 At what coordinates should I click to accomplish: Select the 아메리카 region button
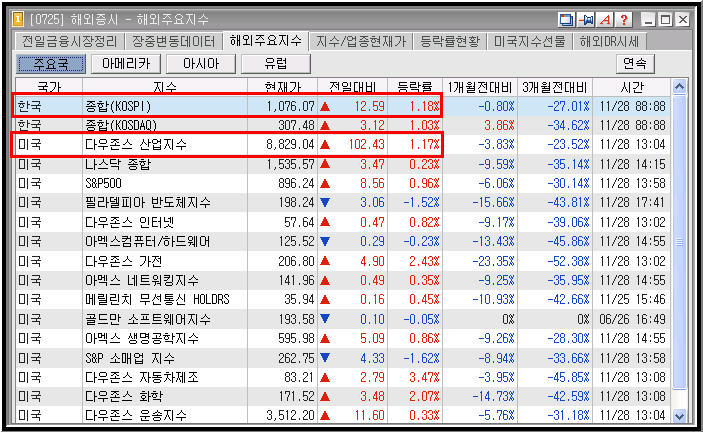(x=126, y=64)
